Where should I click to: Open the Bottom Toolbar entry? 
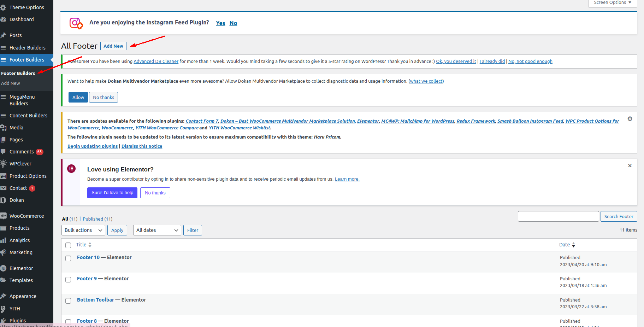pyautogui.click(x=95, y=300)
